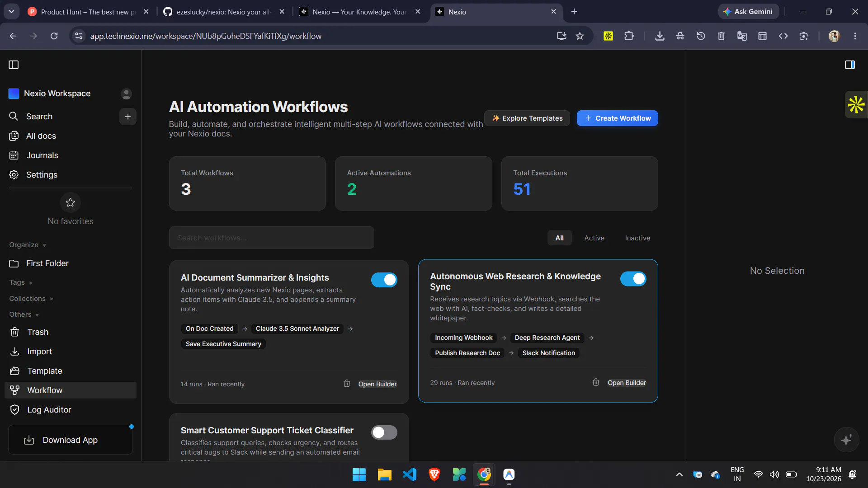Open Log Auditor in the sidebar
This screenshot has width=868, height=488.
[x=71, y=410]
